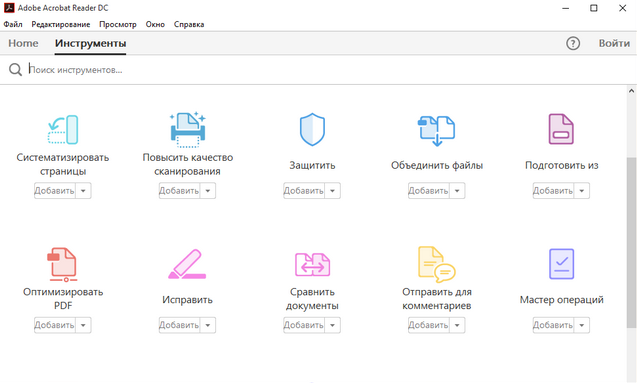
Task: Open the Файл menu
Action: coord(13,24)
